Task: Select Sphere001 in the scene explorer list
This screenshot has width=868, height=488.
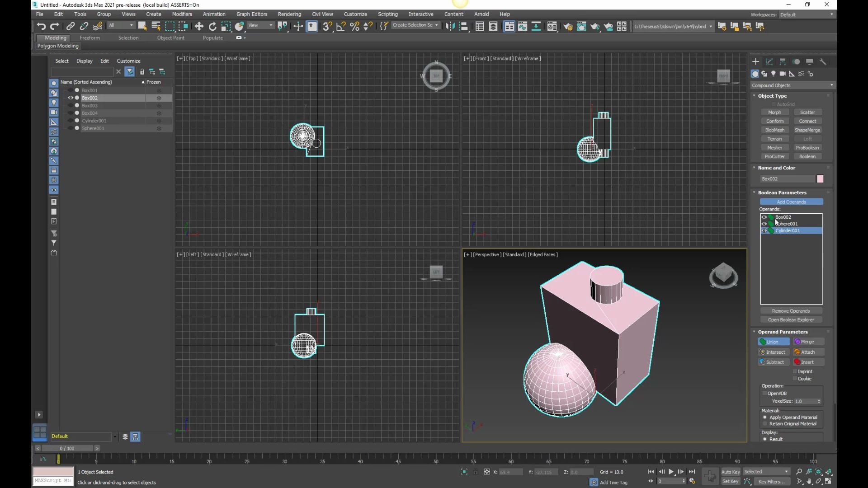Action: coord(94,128)
